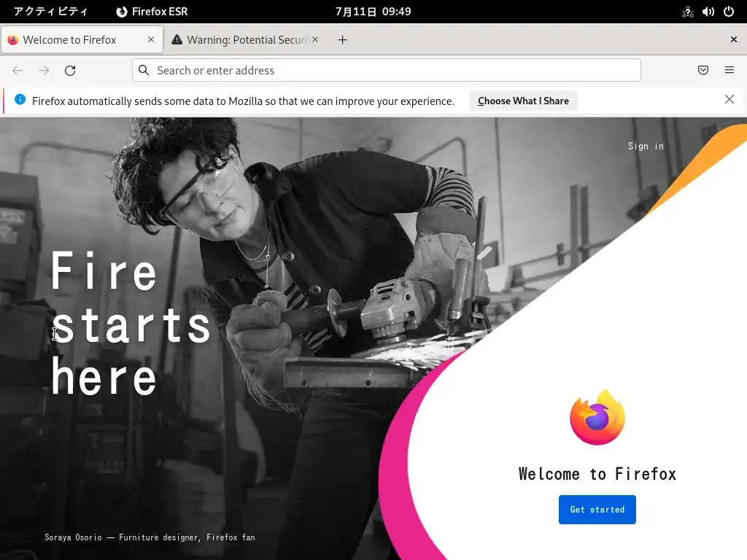Open a new tab with the plus icon
Viewport: 747px width, 560px height.
[x=343, y=40]
